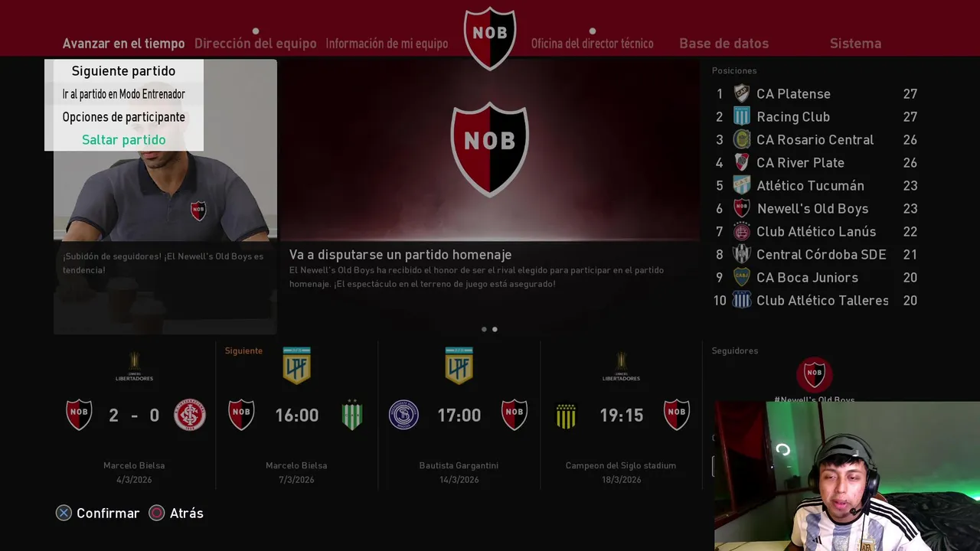The image size is (980, 551).
Task: Click LPF league badge above 16:00 match
Action: (x=297, y=365)
